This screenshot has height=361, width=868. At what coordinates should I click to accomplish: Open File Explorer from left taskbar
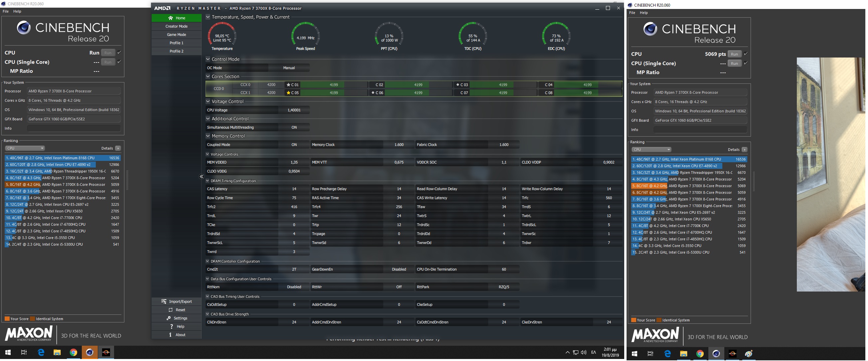(x=57, y=353)
